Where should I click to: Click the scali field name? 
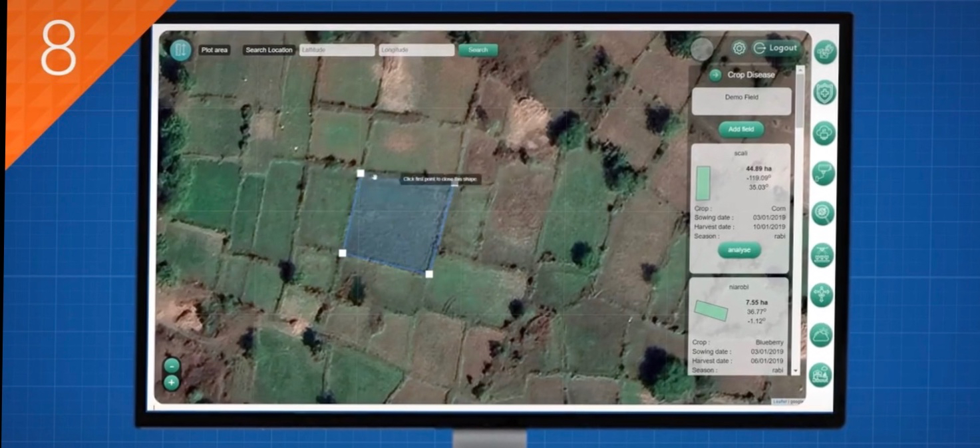coord(740,153)
